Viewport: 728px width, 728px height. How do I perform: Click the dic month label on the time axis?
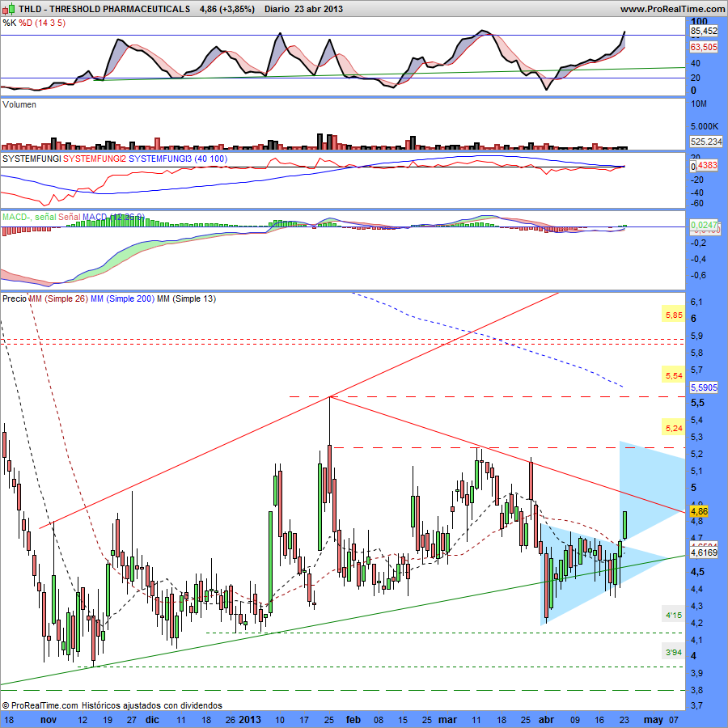(x=152, y=720)
